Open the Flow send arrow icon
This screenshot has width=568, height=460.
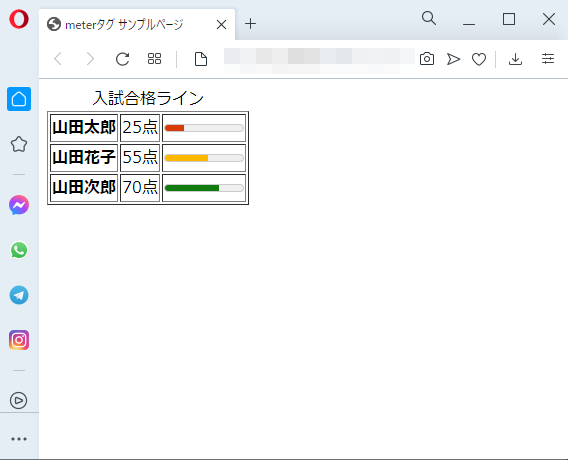click(453, 59)
